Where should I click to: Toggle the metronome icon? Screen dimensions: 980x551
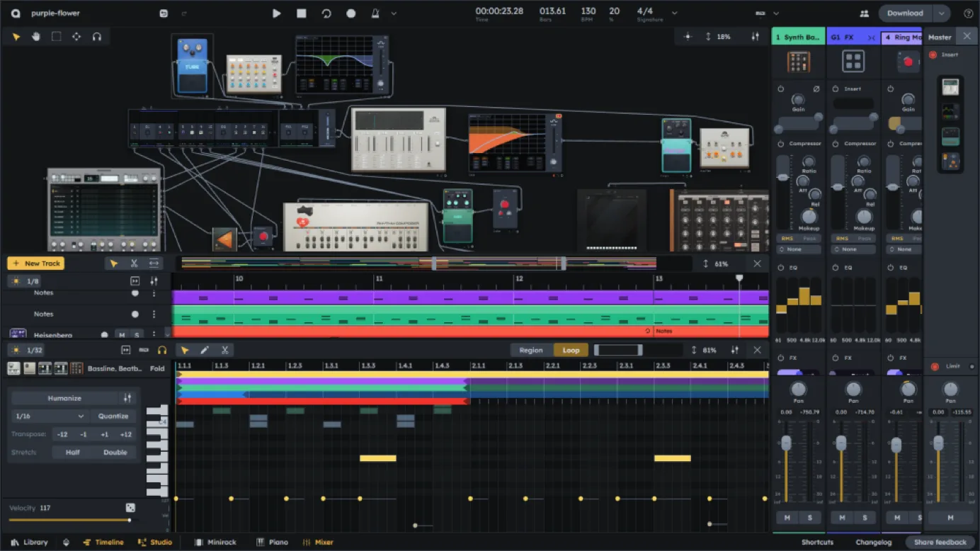coord(375,13)
